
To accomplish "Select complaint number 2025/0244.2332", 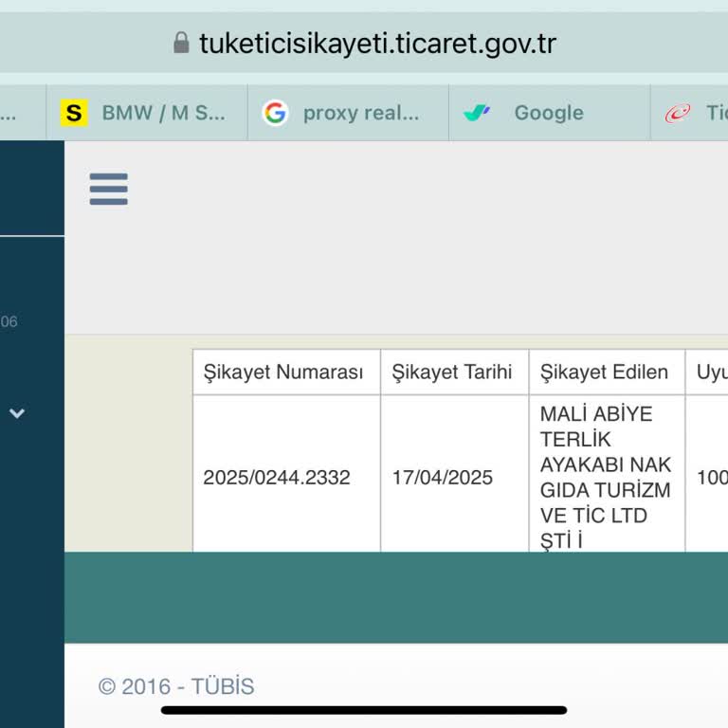I will point(277,478).
